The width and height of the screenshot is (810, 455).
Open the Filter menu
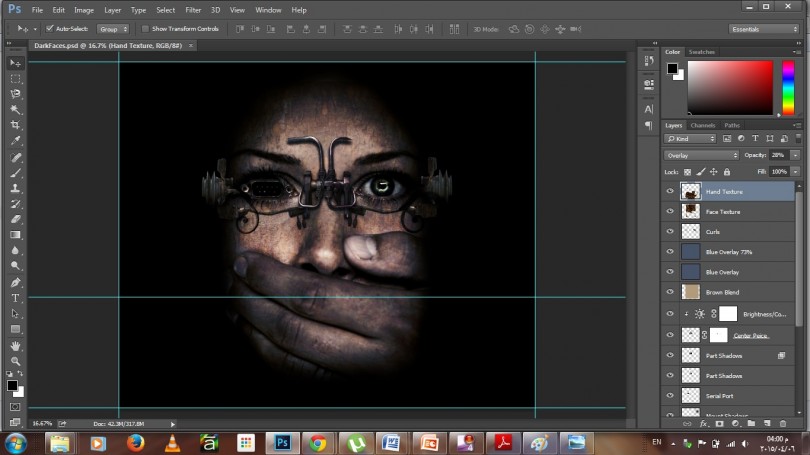(x=192, y=9)
